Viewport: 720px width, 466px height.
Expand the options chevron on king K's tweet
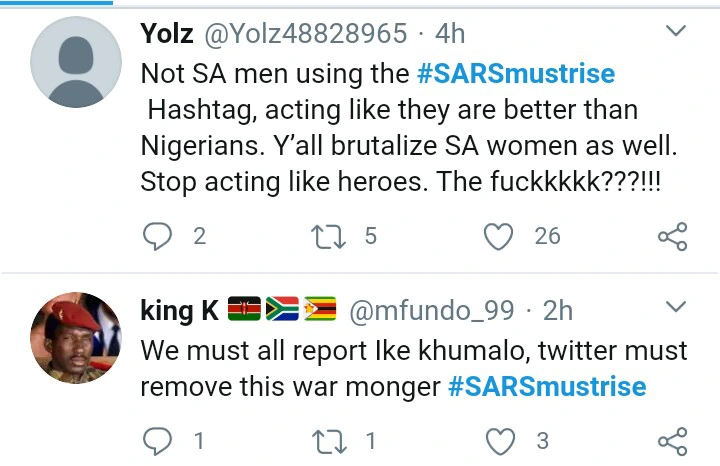[677, 306]
